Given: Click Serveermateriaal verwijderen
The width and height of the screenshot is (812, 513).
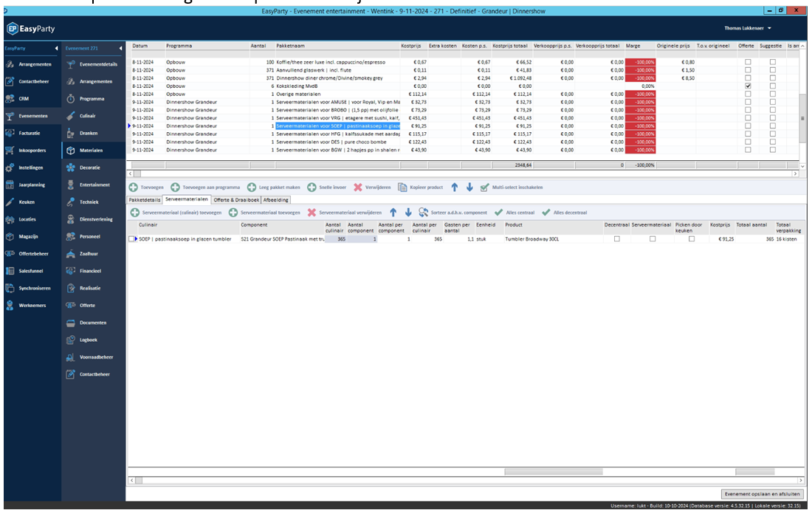Looking at the screenshot, I should click(345, 213).
